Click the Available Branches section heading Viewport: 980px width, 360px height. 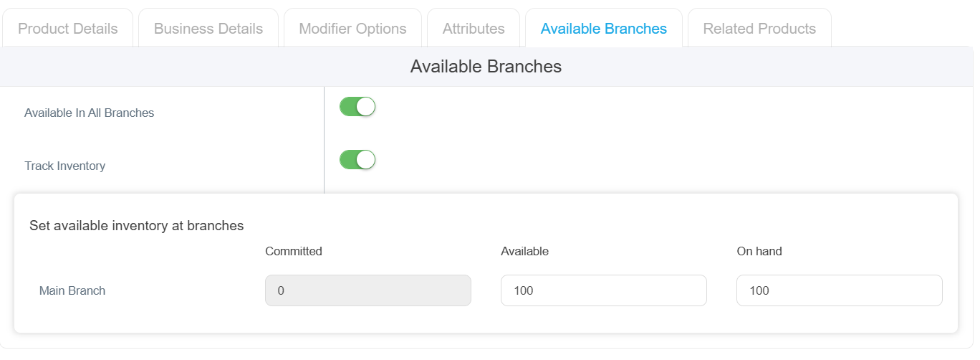point(486,67)
